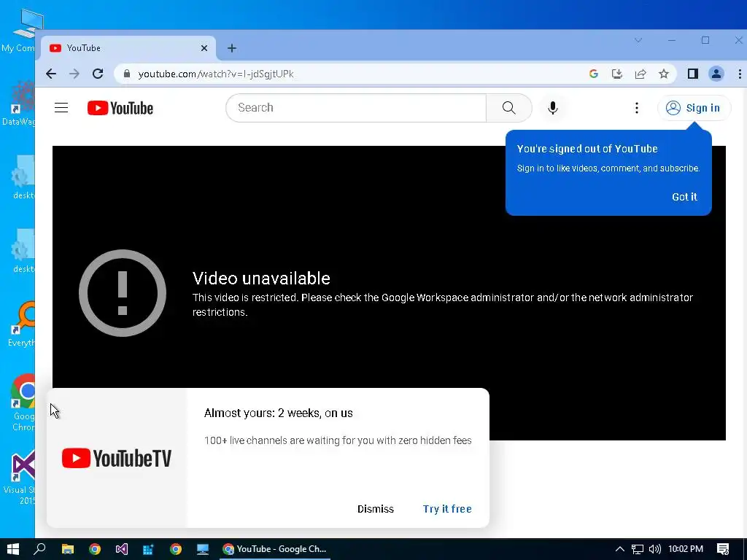Image resolution: width=747 pixels, height=560 pixels.
Task: Click the install app icon in address bar
Action: pyautogui.click(x=617, y=74)
